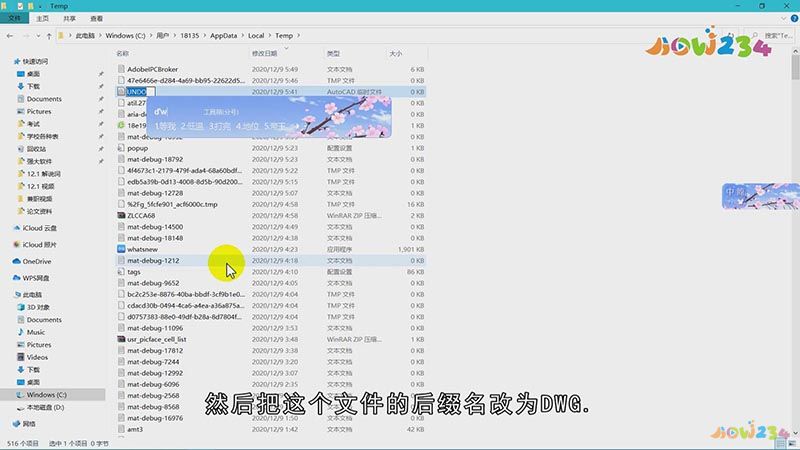The height and width of the screenshot is (450, 800).
Task: Click the help question mark icon
Action: tap(794, 18)
